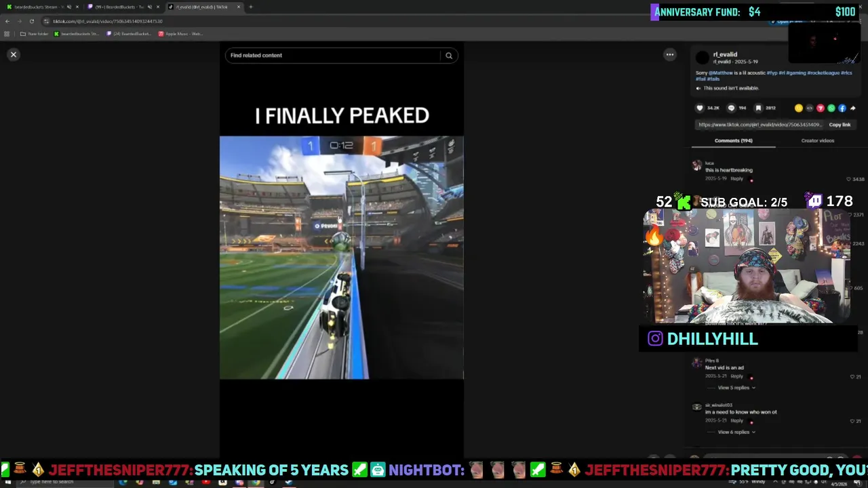Click luca's comment avatar
Image resolution: width=868 pixels, height=488 pixels.
click(x=696, y=165)
